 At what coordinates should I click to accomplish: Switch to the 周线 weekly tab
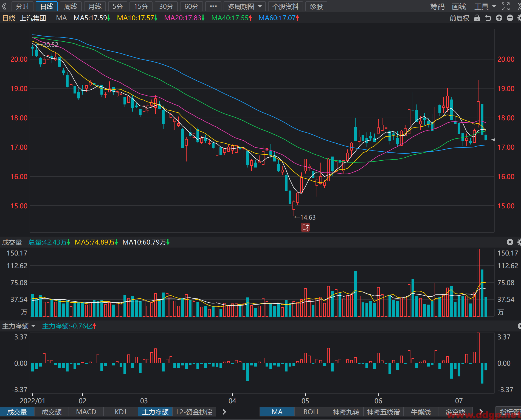[71, 6]
